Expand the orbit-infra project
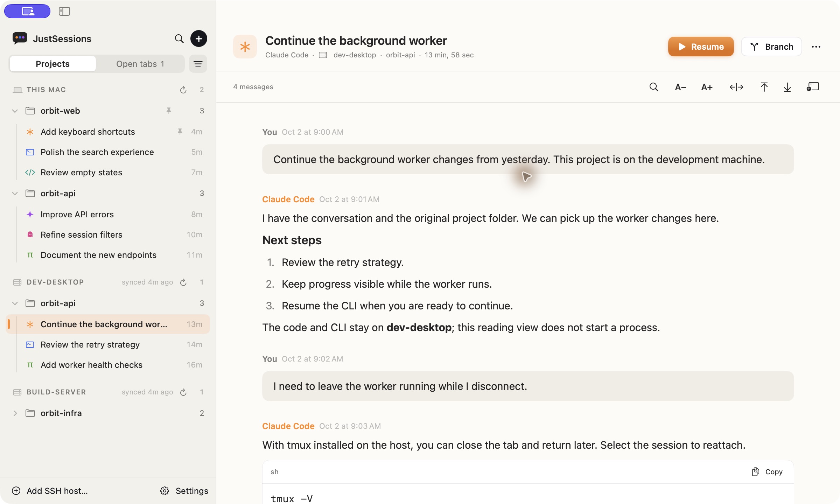Image resolution: width=840 pixels, height=504 pixels. pyautogui.click(x=15, y=413)
